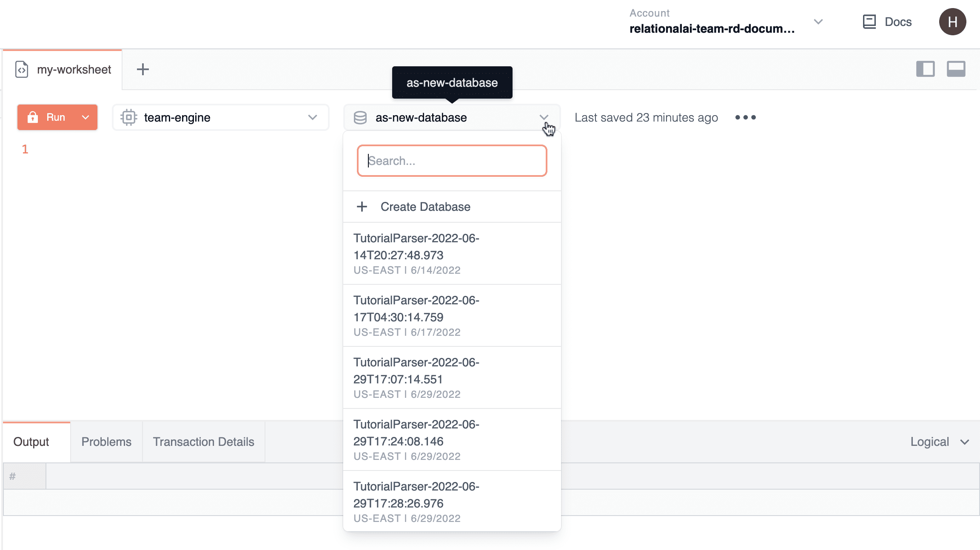Collapse the as-new-database dropdown chevron
980x550 pixels.
point(544,117)
